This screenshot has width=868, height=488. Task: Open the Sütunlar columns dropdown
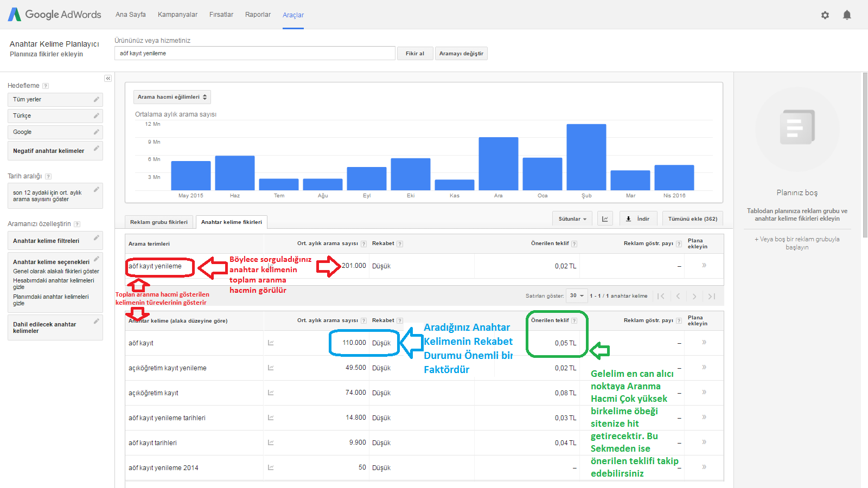point(572,219)
